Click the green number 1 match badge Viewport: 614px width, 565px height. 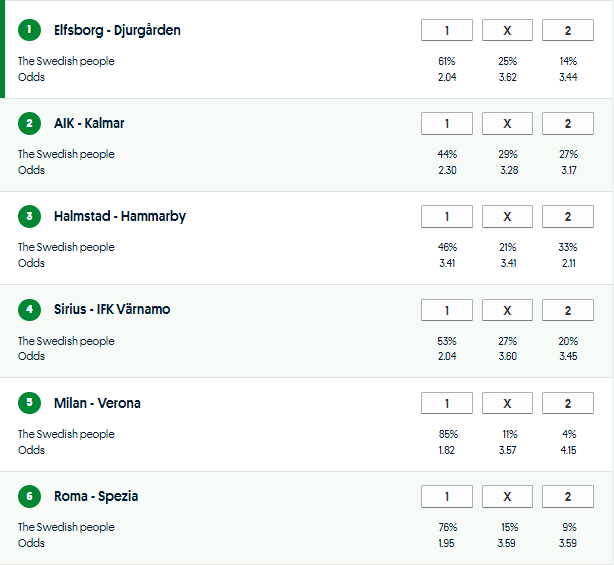click(x=30, y=30)
